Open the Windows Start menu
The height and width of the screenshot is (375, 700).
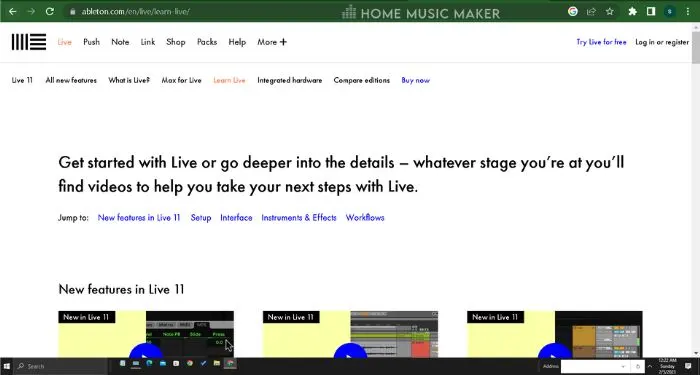click(7, 366)
